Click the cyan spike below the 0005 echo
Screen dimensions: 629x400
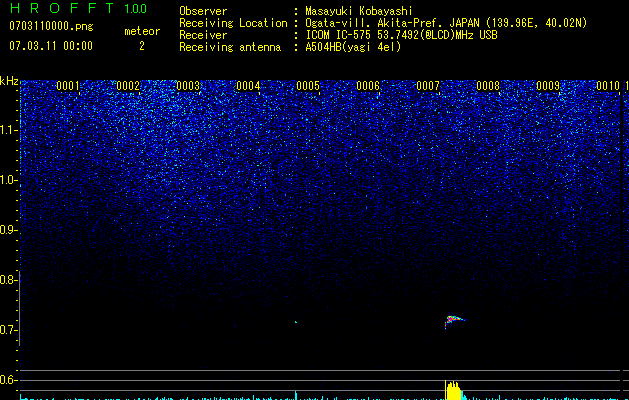[296, 395]
